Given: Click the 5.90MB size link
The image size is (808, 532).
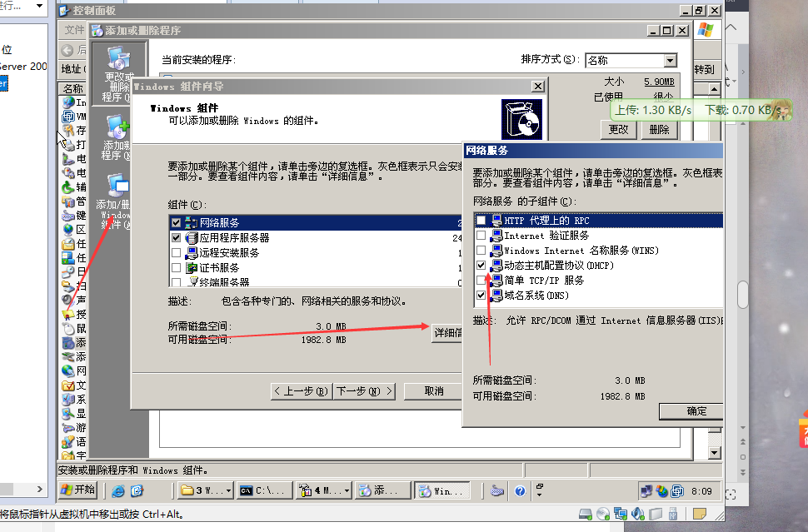Looking at the screenshot, I should [659, 82].
